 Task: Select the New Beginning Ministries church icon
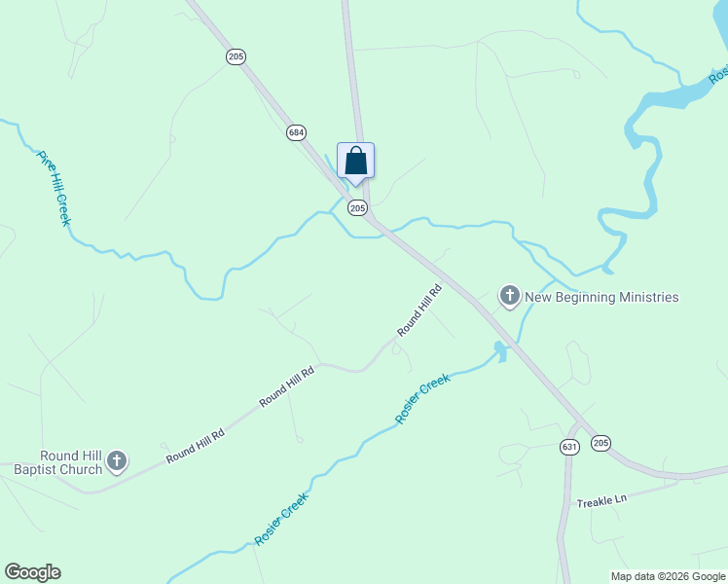(510, 297)
